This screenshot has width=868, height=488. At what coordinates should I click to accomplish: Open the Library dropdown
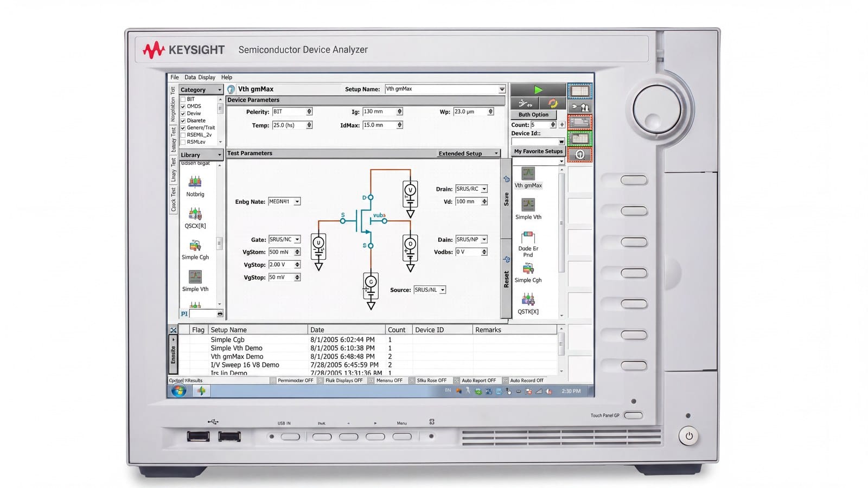tap(201, 155)
